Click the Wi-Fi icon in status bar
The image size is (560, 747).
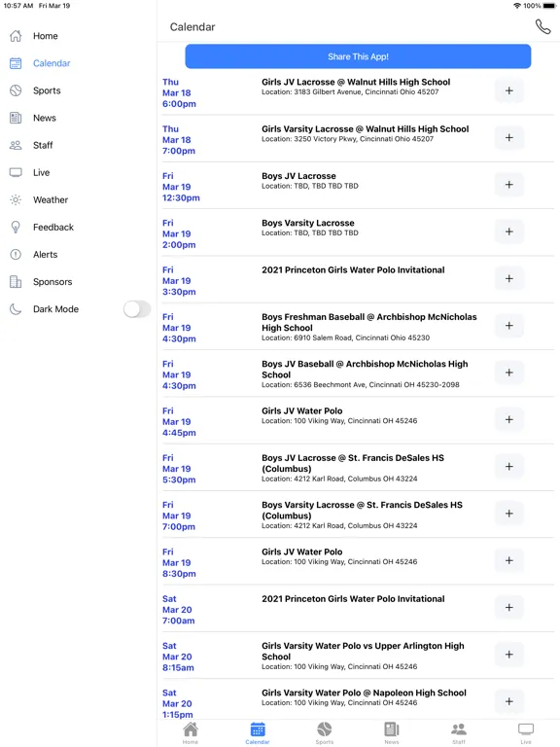(x=517, y=6)
